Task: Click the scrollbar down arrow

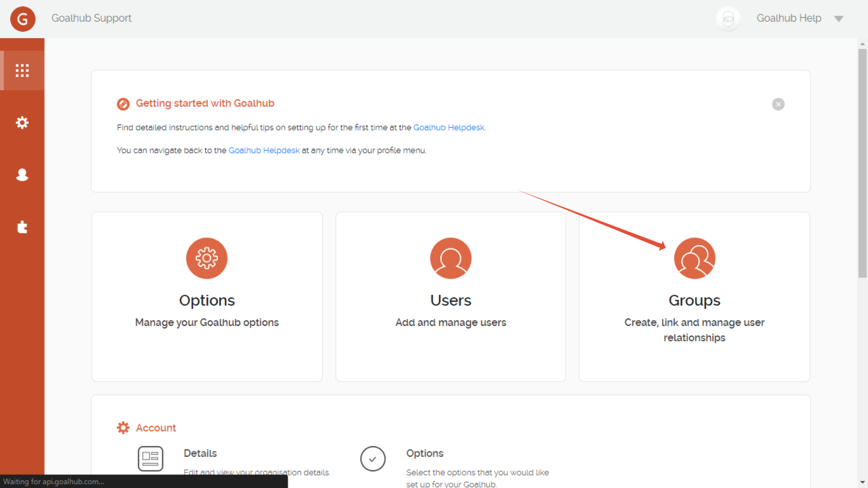Action: tap(863, 482)
